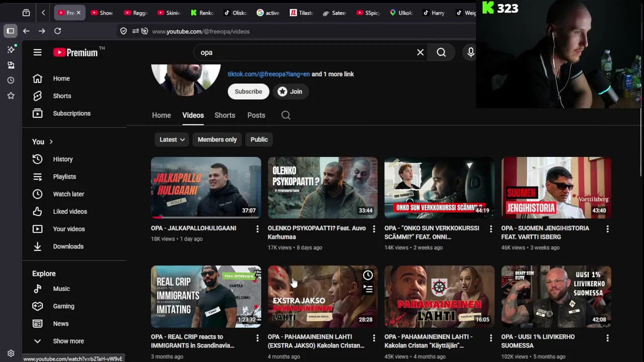This screenshot has height=362, width=644.
Task: Go forward using browser forward arrow
Action: [x=42, y=31]
